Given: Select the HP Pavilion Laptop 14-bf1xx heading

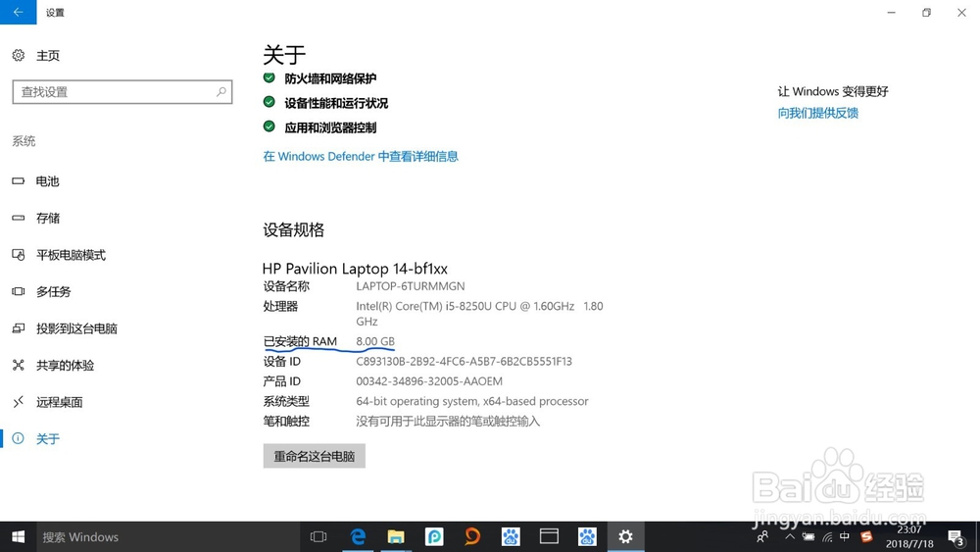Looking at the screenshot, I should tap(355, 269).
